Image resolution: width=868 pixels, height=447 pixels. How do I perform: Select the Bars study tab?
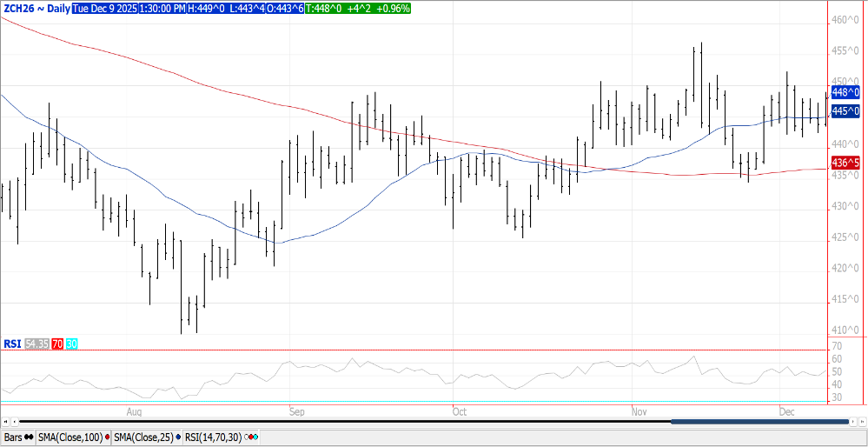pos(13,437)
